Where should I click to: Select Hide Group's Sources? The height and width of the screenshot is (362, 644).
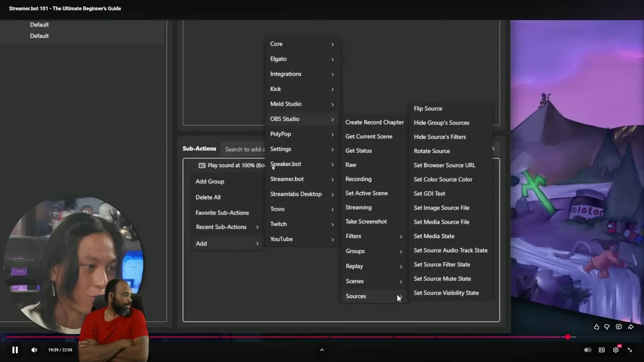(x=441, y=123)
